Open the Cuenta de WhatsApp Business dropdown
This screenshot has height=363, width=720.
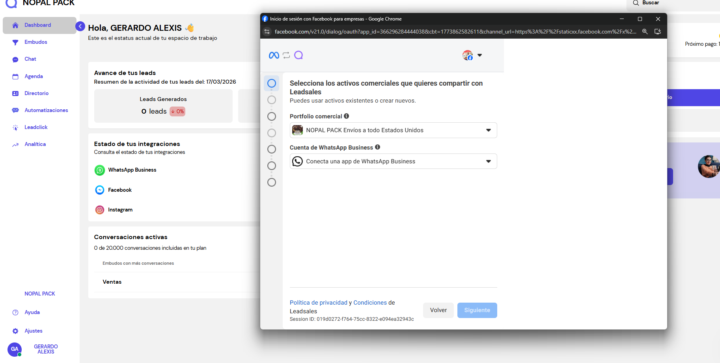(x=393, y=162)
